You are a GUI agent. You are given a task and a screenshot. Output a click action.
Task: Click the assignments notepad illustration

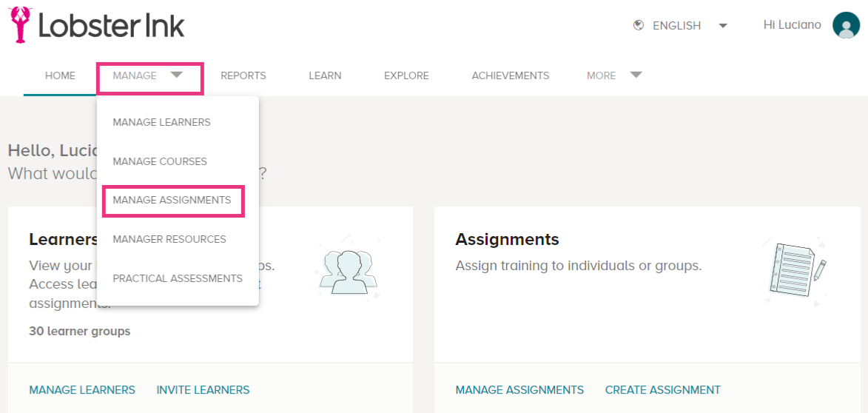[x=795, y=272]
